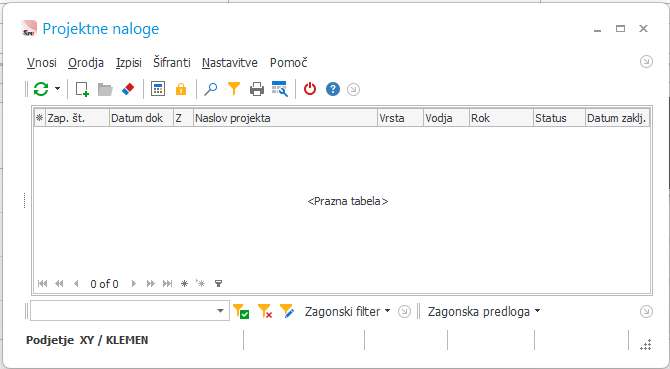This screenshot has height=369, width=670.
Task: Click the Status column header
Action: click(x=559, y=118)
